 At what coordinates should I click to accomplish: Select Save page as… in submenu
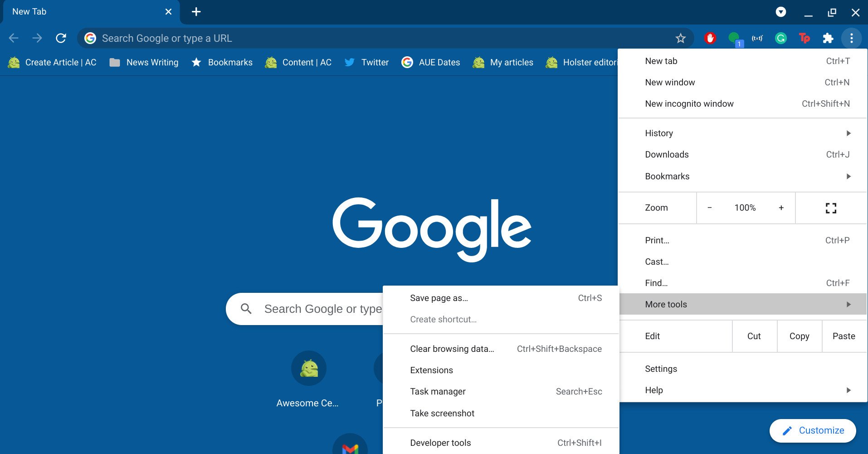(x=501, y=298)
